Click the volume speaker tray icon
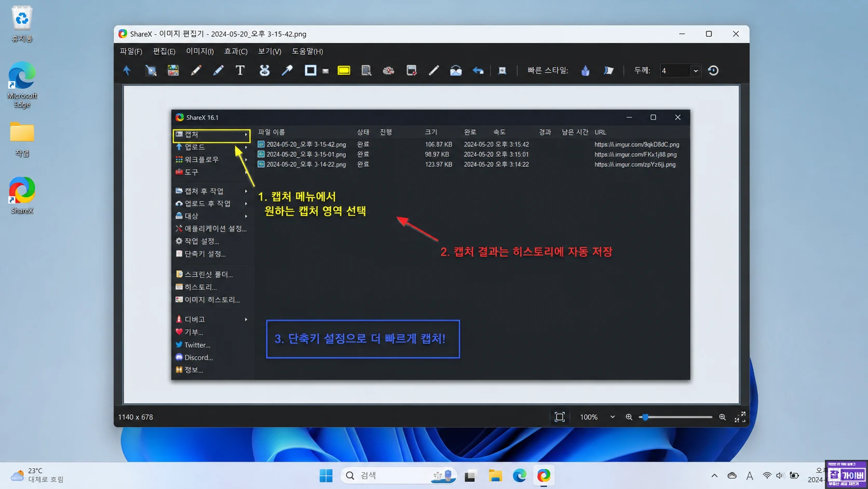The height and width of the screenshot is (489, 868). 780,475
